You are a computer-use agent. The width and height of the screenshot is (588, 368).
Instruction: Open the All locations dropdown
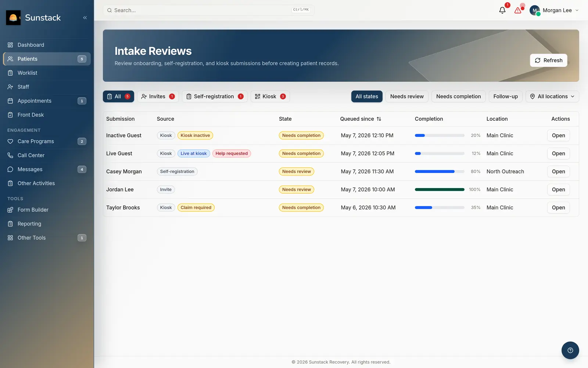(552, 96)
